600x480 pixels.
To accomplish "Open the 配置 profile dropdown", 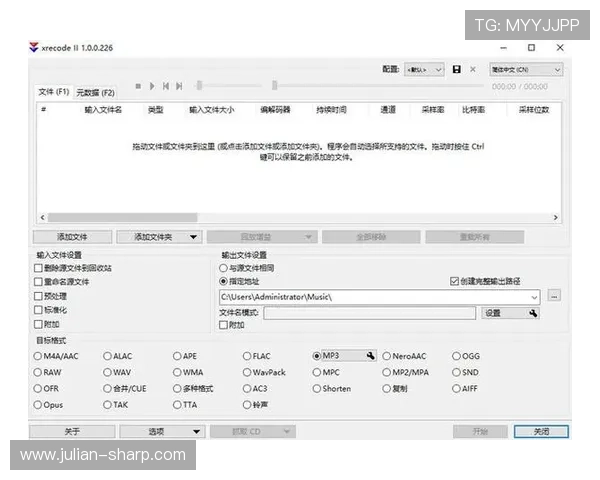I will click(424, 70).
